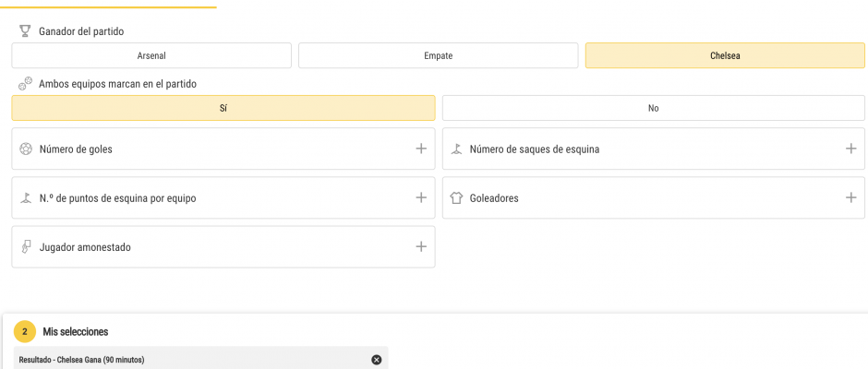
Task: Expand N.º de puntos de esquina por equipo plus
Action: click(421, 197)
